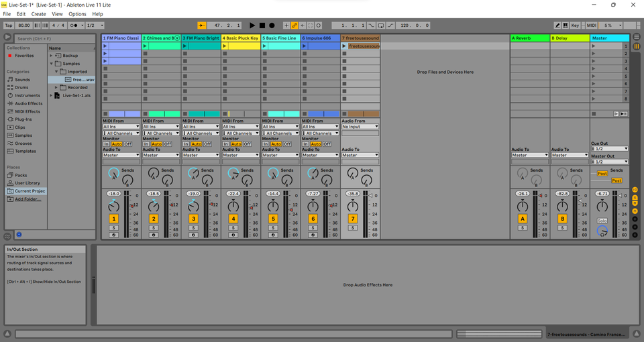
Task: Toggle Automation Arm icon
Action: [294, 25]
